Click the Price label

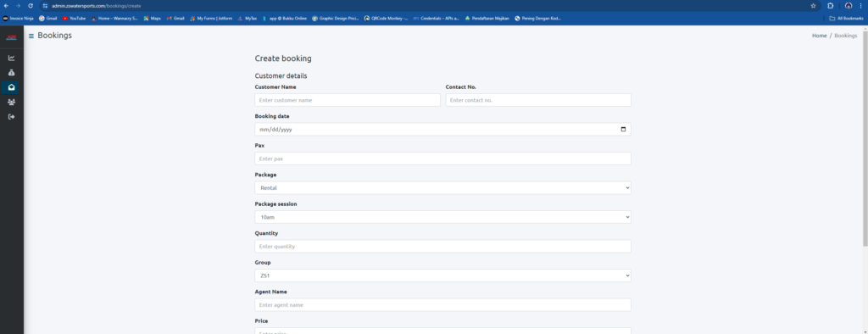pos(261,320)
